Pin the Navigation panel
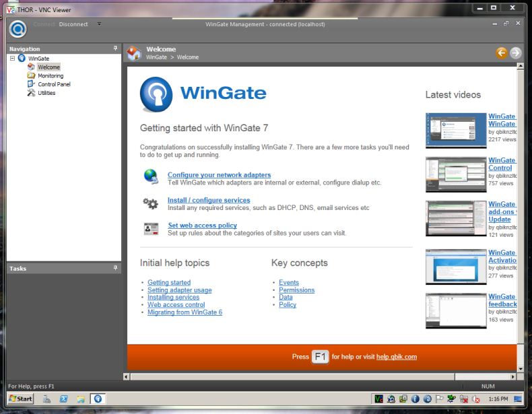 click(115, 48)
